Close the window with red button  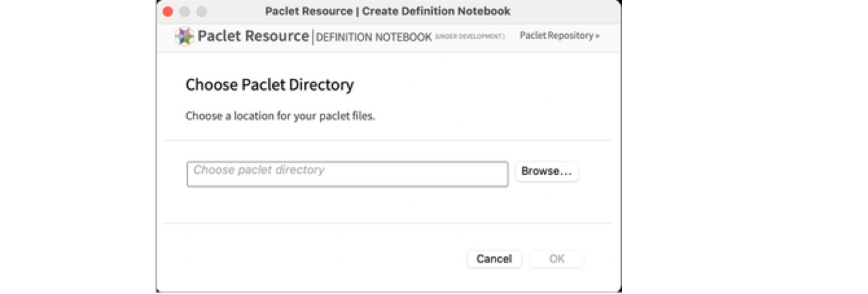[168, 12]
